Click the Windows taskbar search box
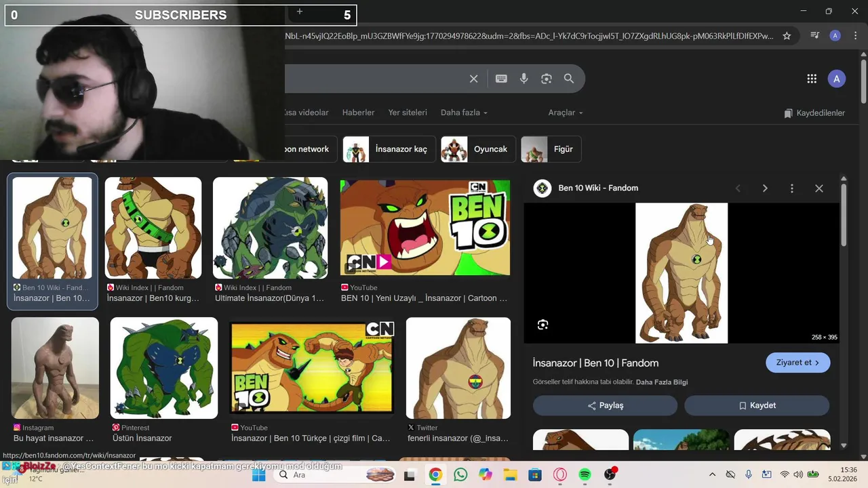The width and height of the screenshot is (868, 488). [336, 475]
